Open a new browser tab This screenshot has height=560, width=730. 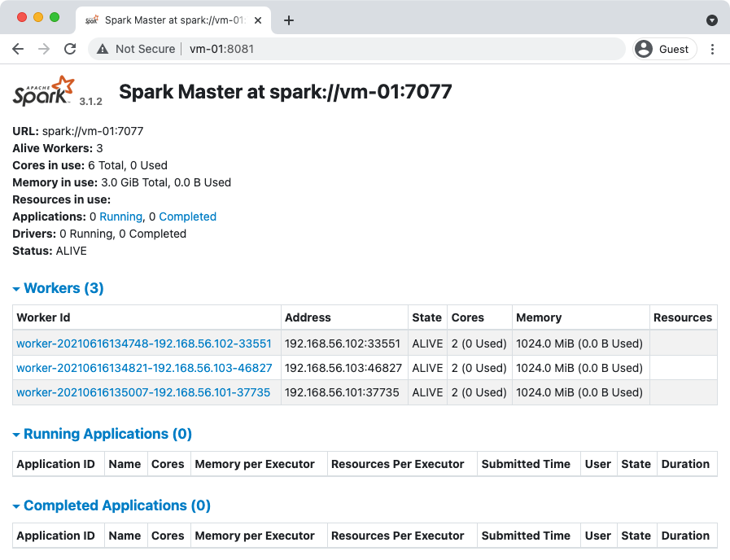(289, 20)
